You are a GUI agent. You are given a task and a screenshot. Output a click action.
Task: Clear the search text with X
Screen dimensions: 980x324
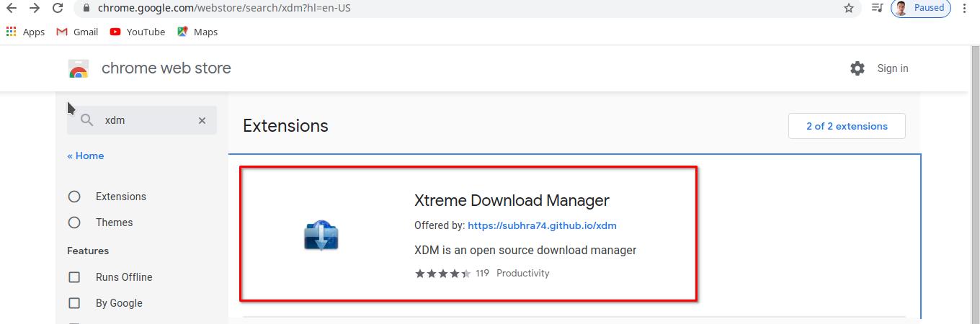(x=202, y=120)
